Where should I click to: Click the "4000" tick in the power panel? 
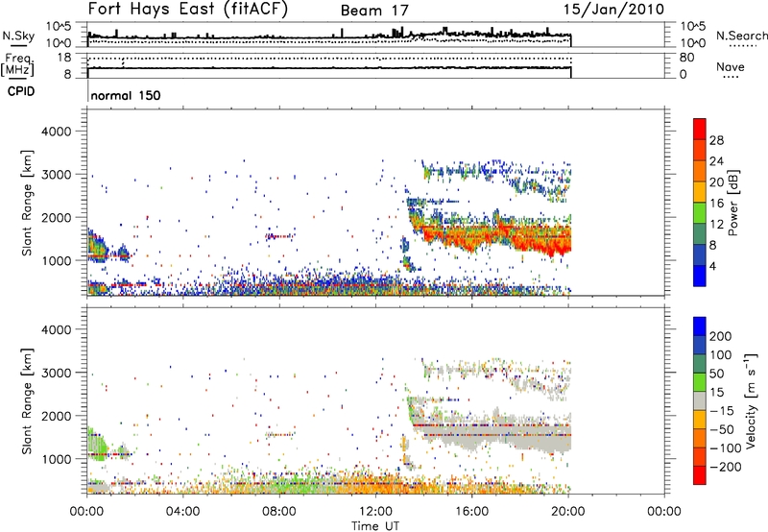point(56,132)
